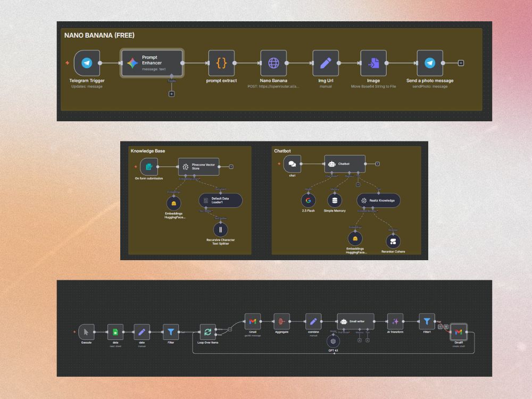Open the Default Data Loader1 node
Image resolution: width=532 pixels, height=399 pixels.
[221, 200]
